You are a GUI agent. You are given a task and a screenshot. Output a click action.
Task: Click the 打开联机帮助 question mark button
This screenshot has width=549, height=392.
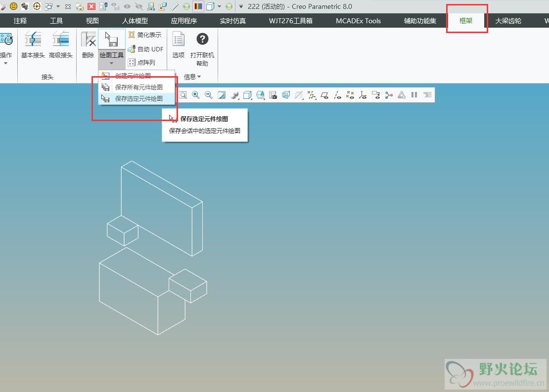tap(202, 48)
